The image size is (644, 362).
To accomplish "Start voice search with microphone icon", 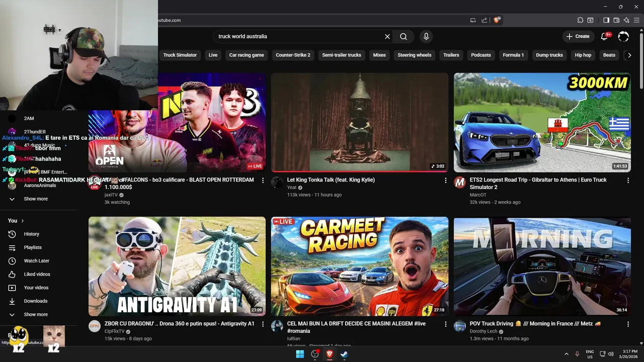I will point(426,37).
